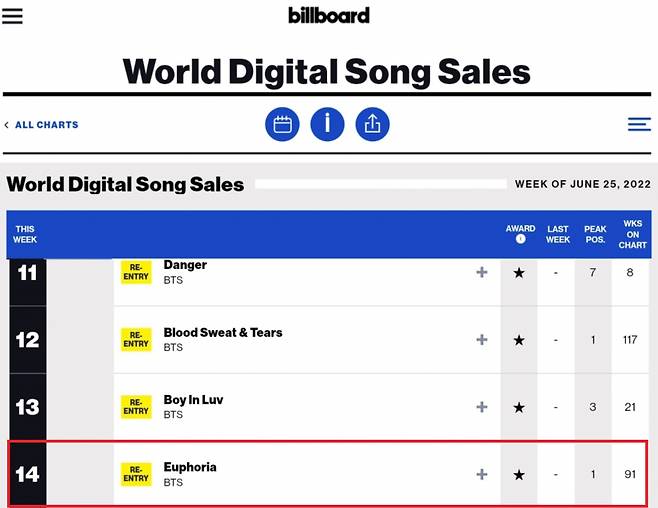Open the calendar date picker icon
Viewport: 658px width, 508px height.
click(x=282, y=124)
